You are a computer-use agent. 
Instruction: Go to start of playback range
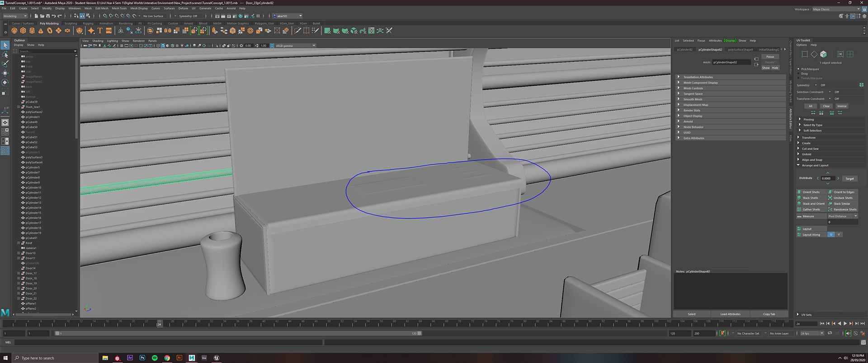point(822,323)
